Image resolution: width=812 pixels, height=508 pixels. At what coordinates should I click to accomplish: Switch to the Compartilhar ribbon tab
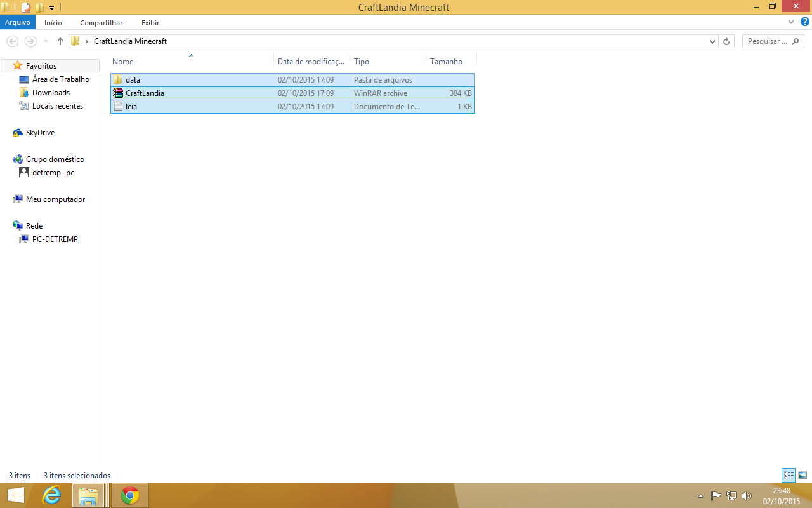tap(101, 23)
